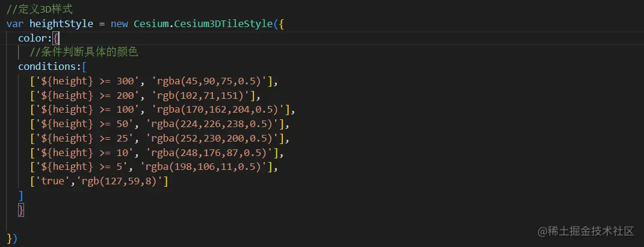Click string '${height} >= 50'
644x247 pixels.
[x=85, y=123]
